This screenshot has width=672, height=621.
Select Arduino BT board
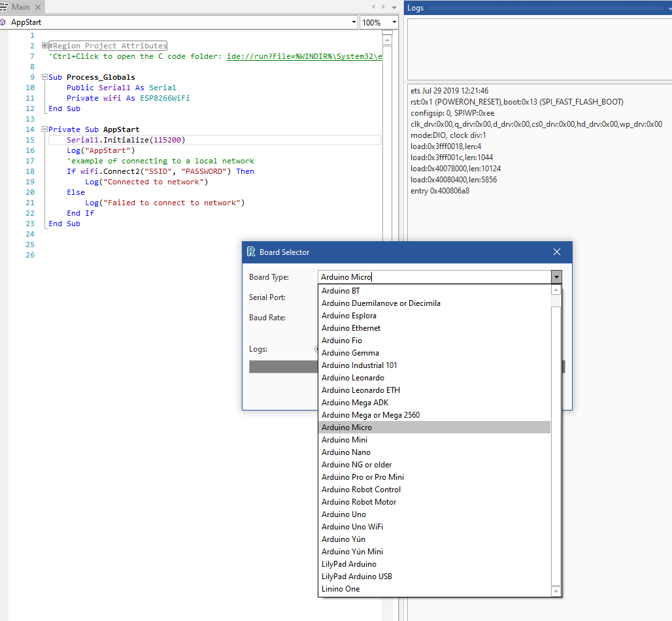point(435,291)
